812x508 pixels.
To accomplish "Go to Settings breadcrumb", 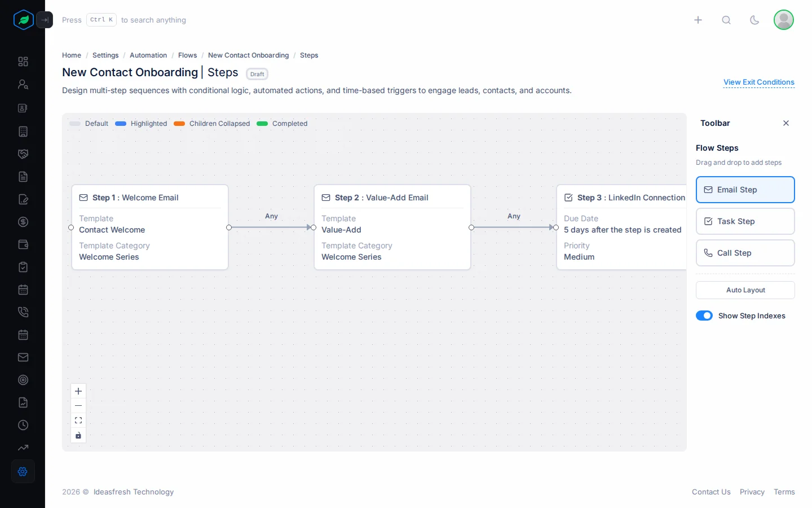I will (105, 55).
